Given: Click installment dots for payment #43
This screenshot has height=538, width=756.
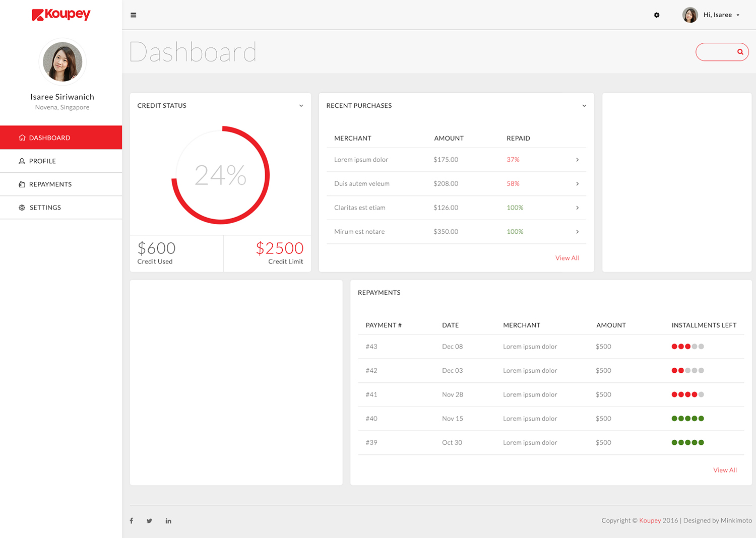Looking at the screenshot, I should coord(688,347).
